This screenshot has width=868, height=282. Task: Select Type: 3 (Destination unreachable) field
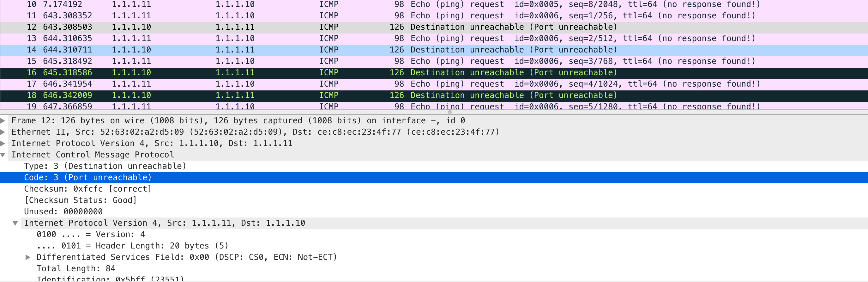(x=434, y=166)
